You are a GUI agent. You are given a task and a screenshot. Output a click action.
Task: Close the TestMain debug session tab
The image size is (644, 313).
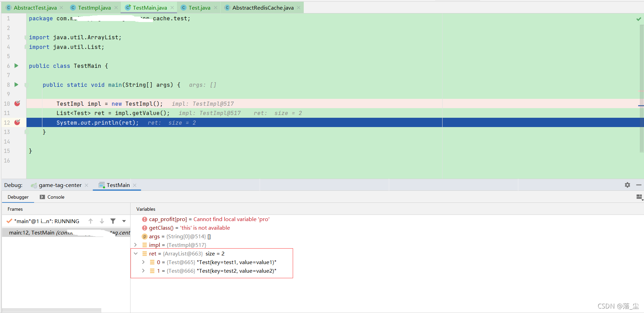click(135, 185)
